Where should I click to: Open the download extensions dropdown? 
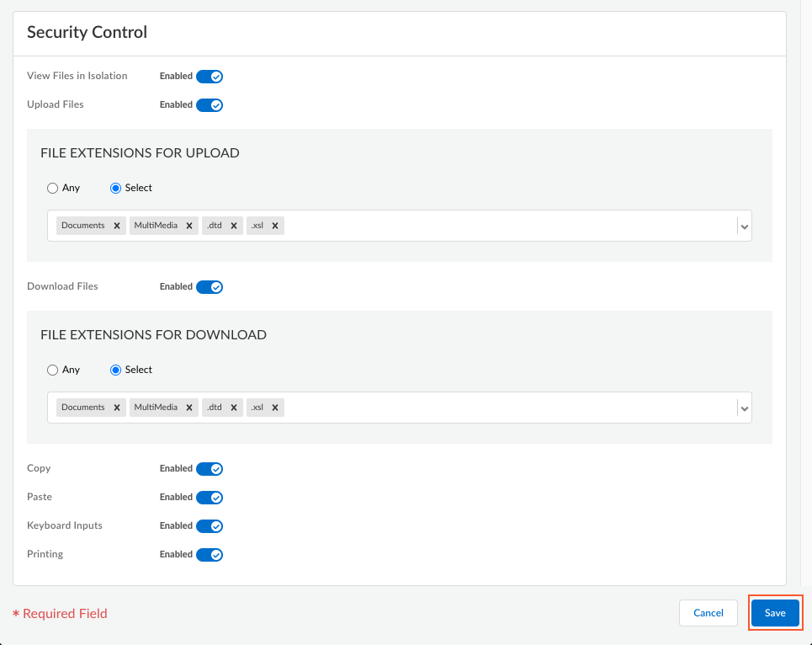[743, 408]
